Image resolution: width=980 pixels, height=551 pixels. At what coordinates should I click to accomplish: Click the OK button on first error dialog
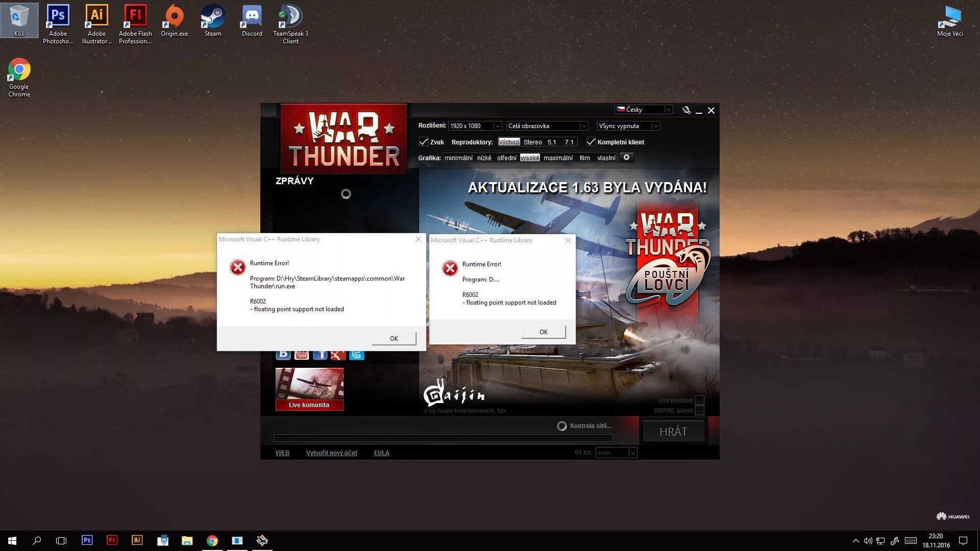[x=394, y=338]
